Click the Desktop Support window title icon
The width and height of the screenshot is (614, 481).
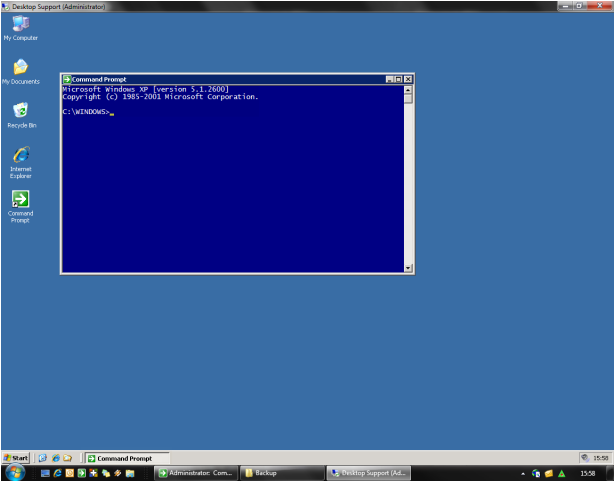click(5, 6)
